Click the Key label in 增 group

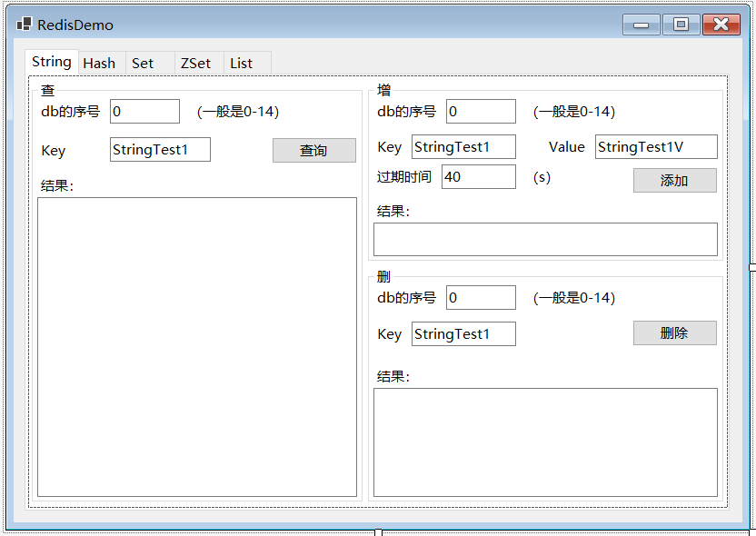tap(389, 147)
